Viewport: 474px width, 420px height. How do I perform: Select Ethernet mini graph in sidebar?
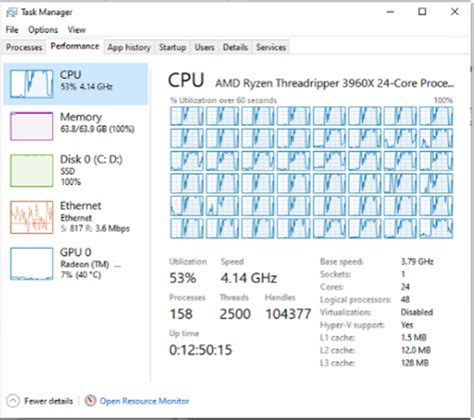[32, 217]
